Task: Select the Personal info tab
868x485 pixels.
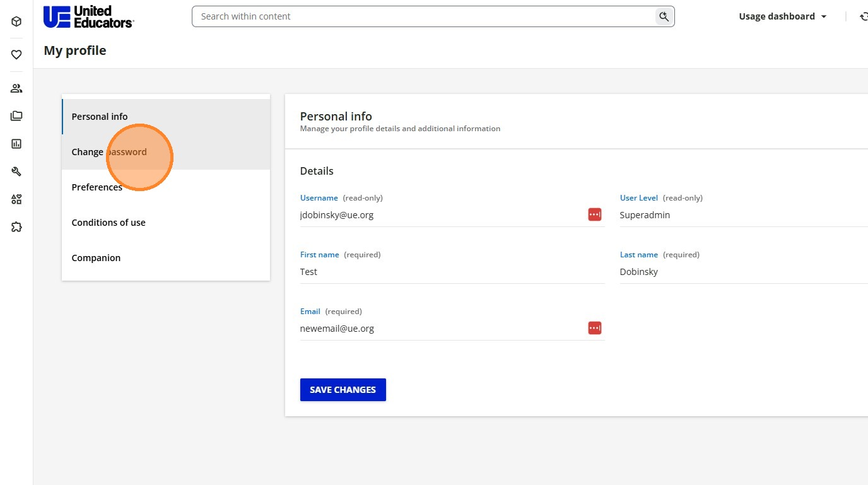Action: pyautogui.click(x=166, y=117)
